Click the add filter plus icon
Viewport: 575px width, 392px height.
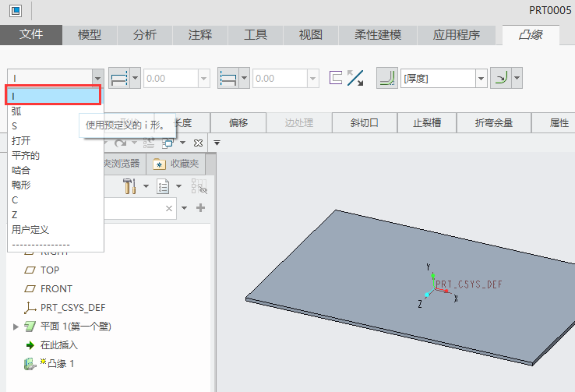point(200,208)
